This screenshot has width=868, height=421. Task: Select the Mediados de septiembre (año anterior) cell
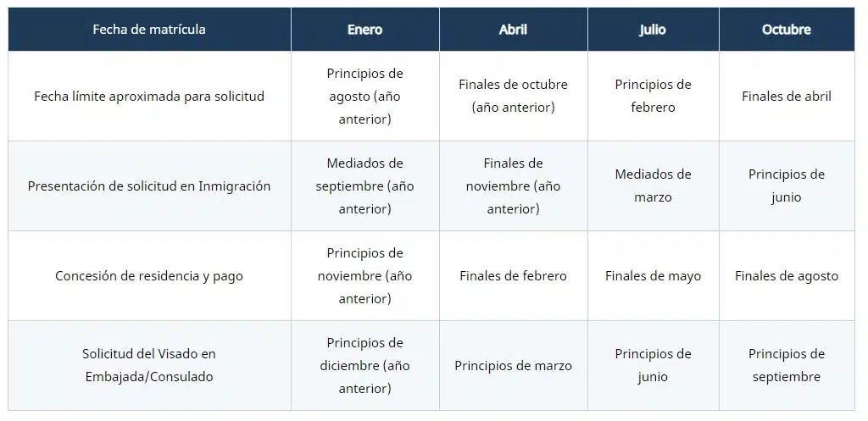364,186
